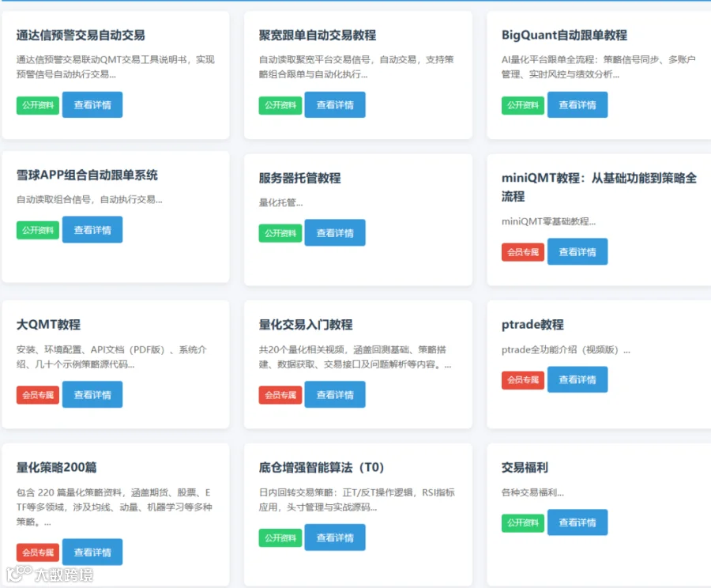Click 公开资料 badge on BigQuant card
This screenshot has height=588, width=711.
pyautogui.click(x=523, y=105)
